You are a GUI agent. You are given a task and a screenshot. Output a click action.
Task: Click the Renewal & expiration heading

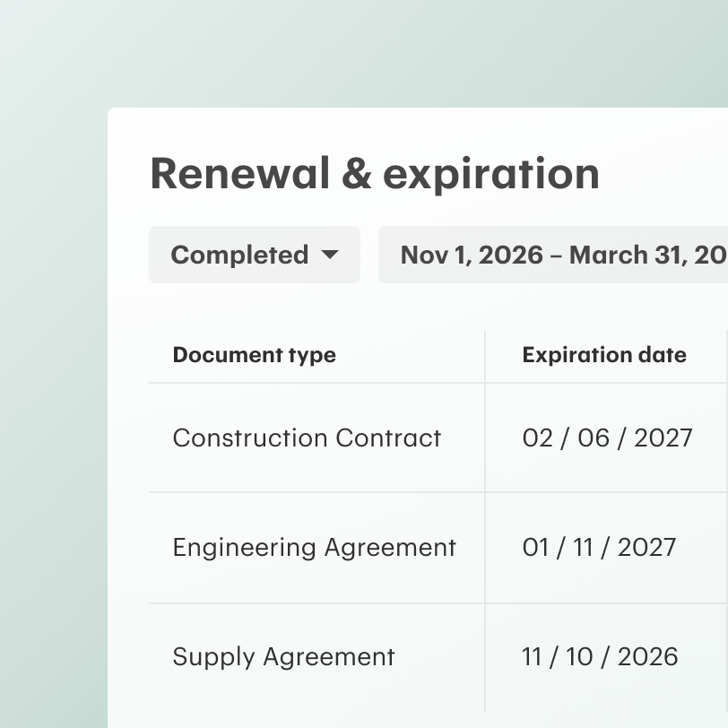pos(375,175)
